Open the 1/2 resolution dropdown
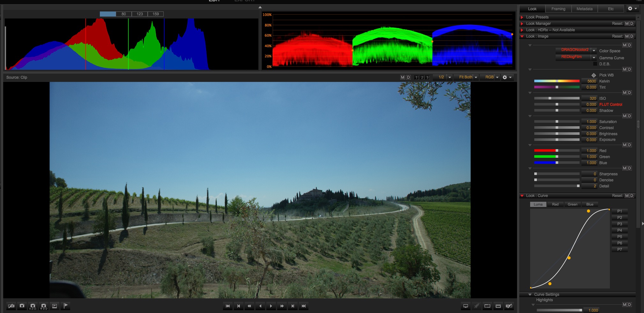Viewport: 644px width, 313px height. point(443,77)
